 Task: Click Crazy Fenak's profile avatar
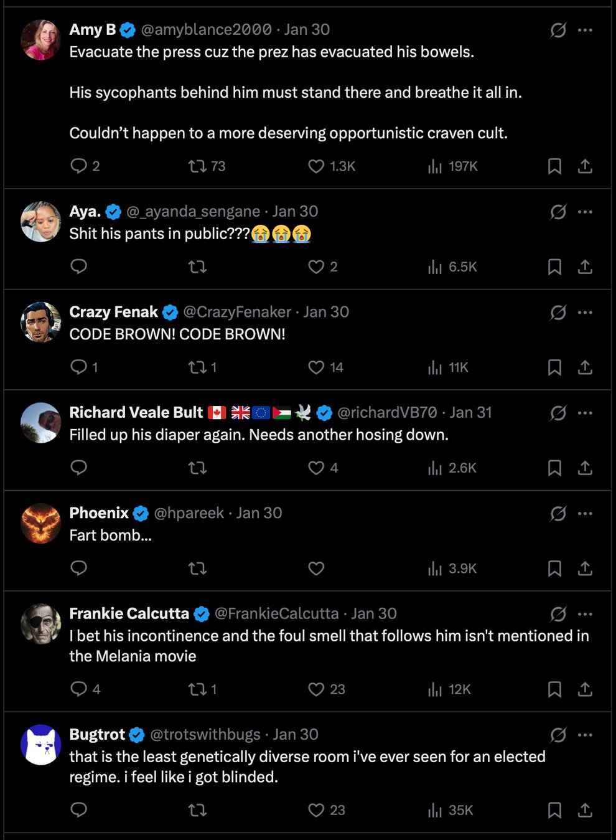pos(41,322)
